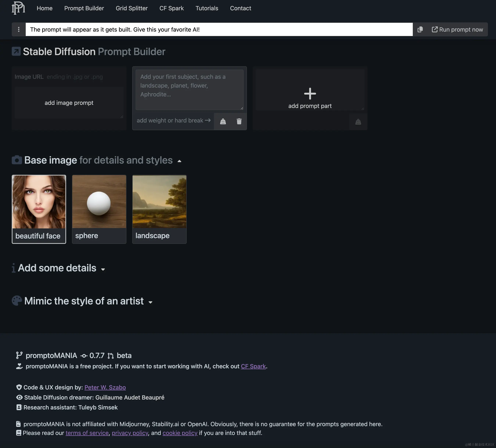Image resolution: width=496 pixels, height=448 pixels.
Task: Open CF Spark from the top navigation
Action: 171,8
